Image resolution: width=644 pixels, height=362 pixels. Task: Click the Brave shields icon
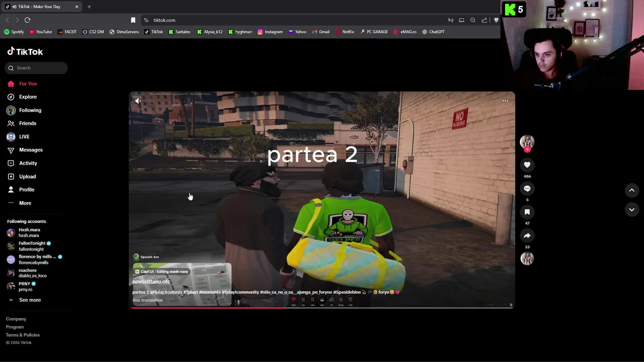[x=496, y=20]
